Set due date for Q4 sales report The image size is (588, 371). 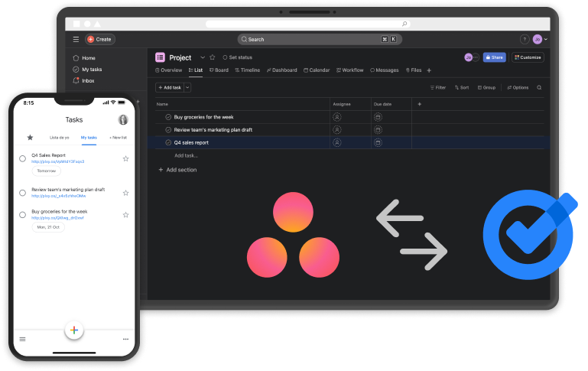click(x=378, y=142)
